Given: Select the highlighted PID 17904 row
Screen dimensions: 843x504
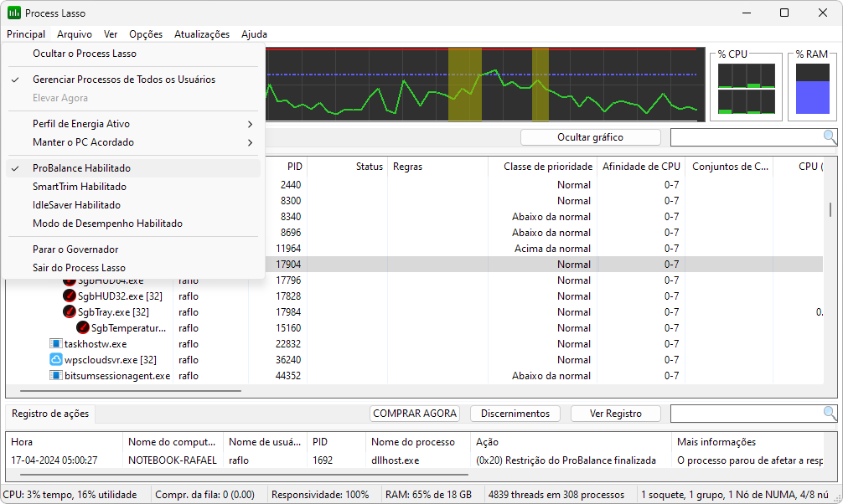Looking at the screenshot, I should [x=543, y=265].
